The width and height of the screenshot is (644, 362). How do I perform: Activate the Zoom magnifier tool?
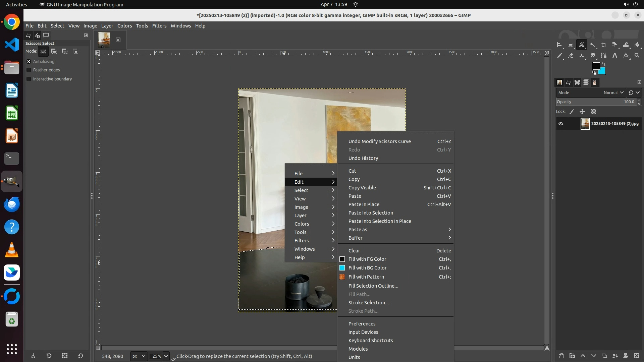tap(637, 56)
